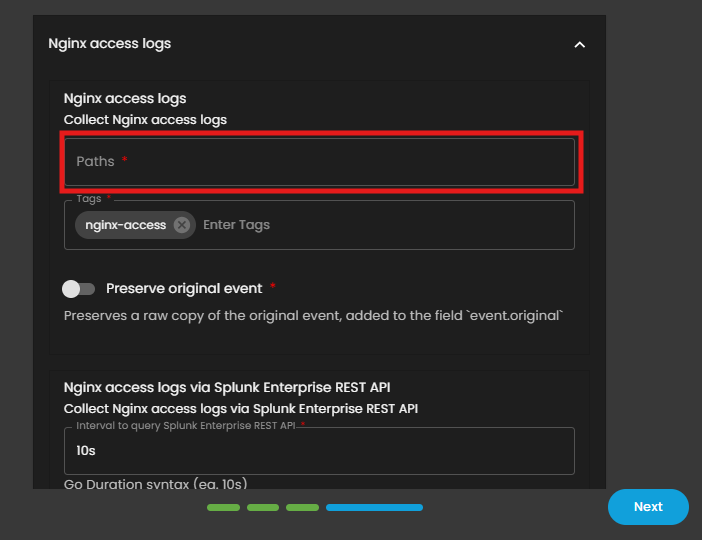This screenshot has height=540, width=702.
Task: Click the Tags field label
Action: pyautogui.click(x=90, y=200)
